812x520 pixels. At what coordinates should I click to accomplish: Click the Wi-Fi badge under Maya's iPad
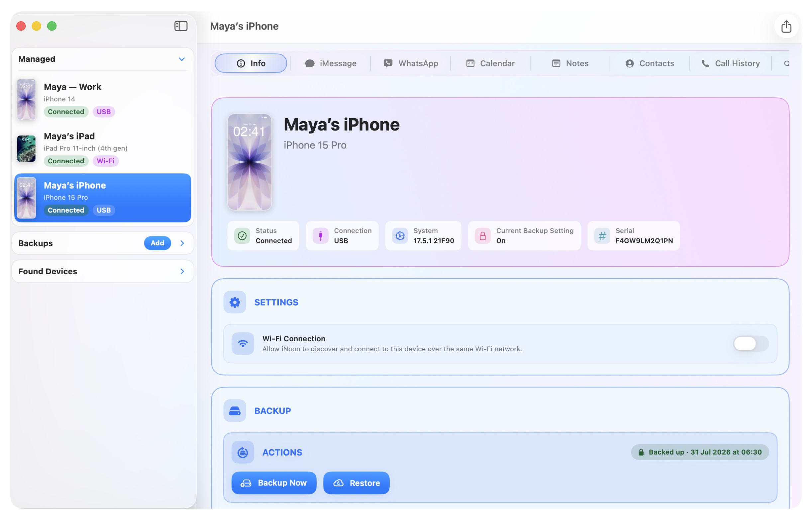[x=105, y=161]
